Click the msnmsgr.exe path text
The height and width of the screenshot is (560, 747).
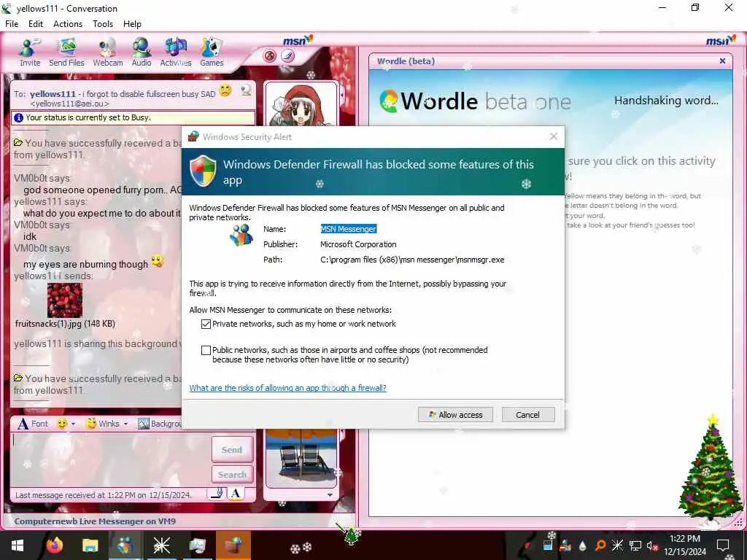tap(413, 260)
